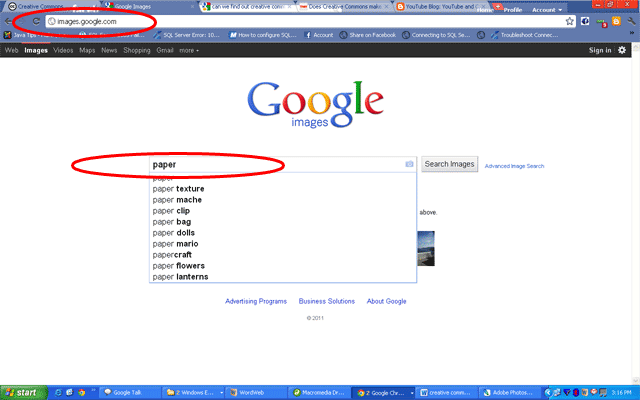This screenshot has width=640, height=400.
Task: Select Maps in the Google bar
Action: [x=87, y=50]
